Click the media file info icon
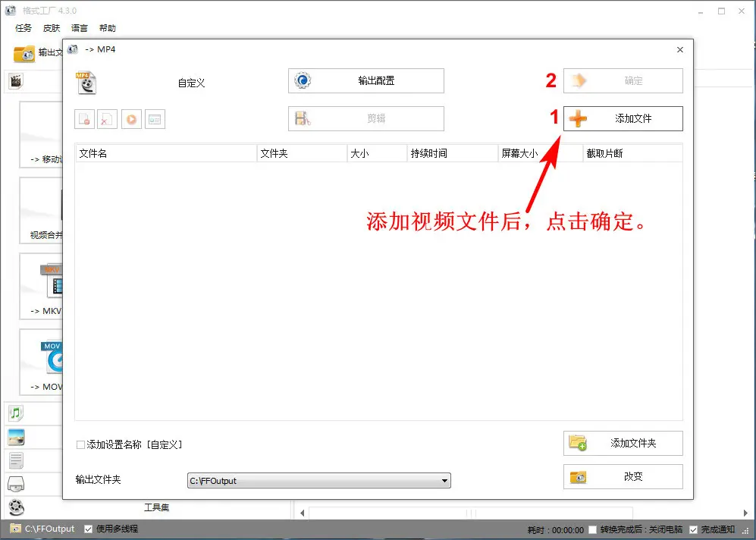Image resolution: width=756 pixels, height=540 pixels. point(155,119)
